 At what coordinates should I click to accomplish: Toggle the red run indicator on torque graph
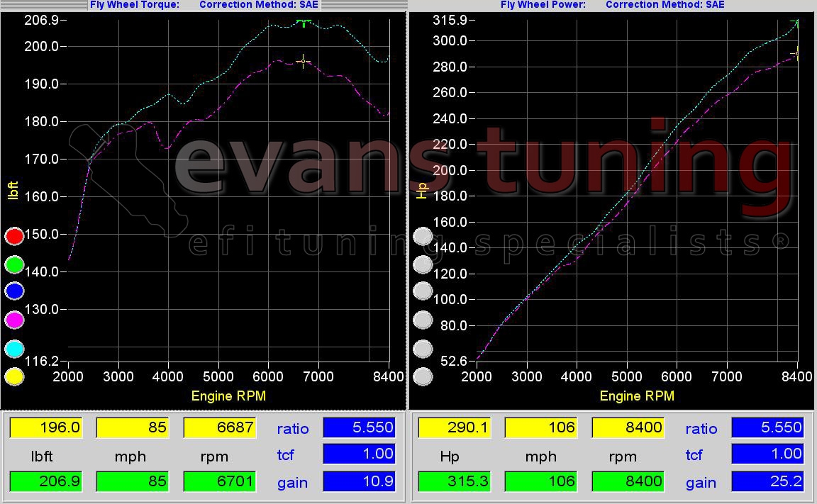14,236
